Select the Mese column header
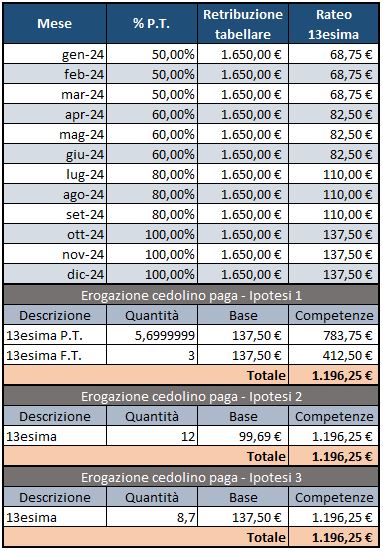383x551 pixels. point(55,24)
